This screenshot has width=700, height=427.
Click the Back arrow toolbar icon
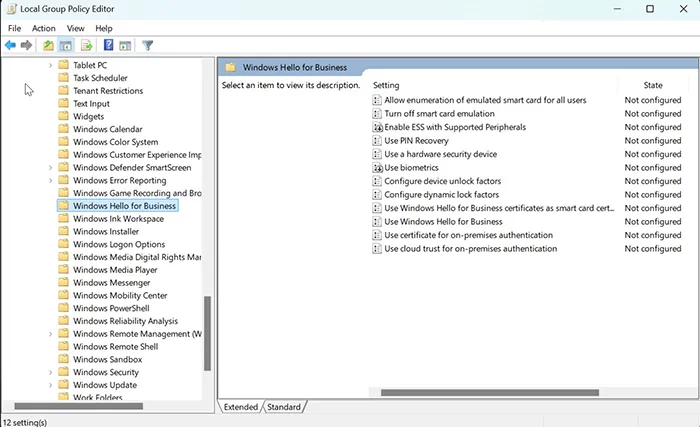(x=10, y=45)
